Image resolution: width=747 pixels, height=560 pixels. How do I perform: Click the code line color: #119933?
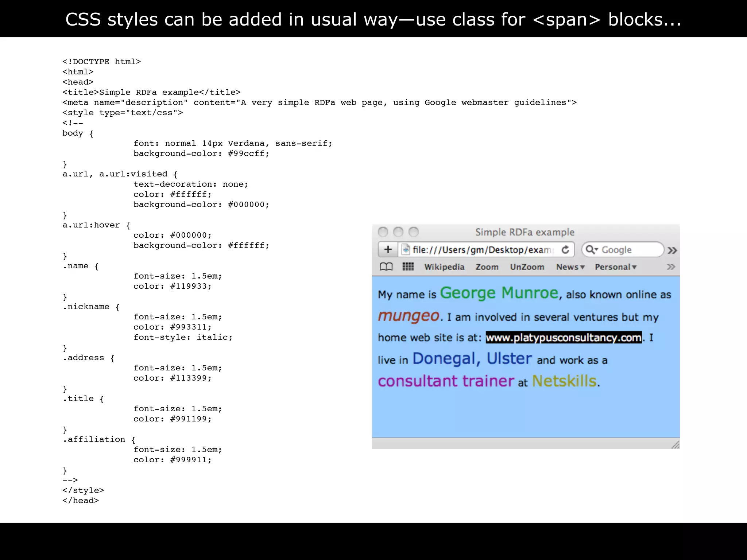173,286
